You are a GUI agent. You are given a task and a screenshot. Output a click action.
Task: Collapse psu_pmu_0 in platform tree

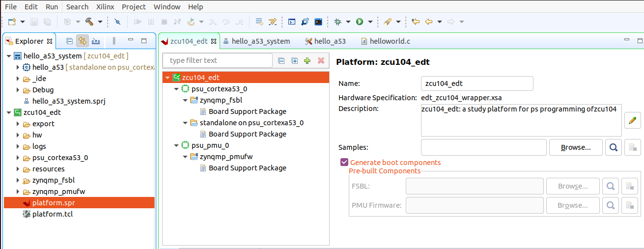tap(176, 145)
